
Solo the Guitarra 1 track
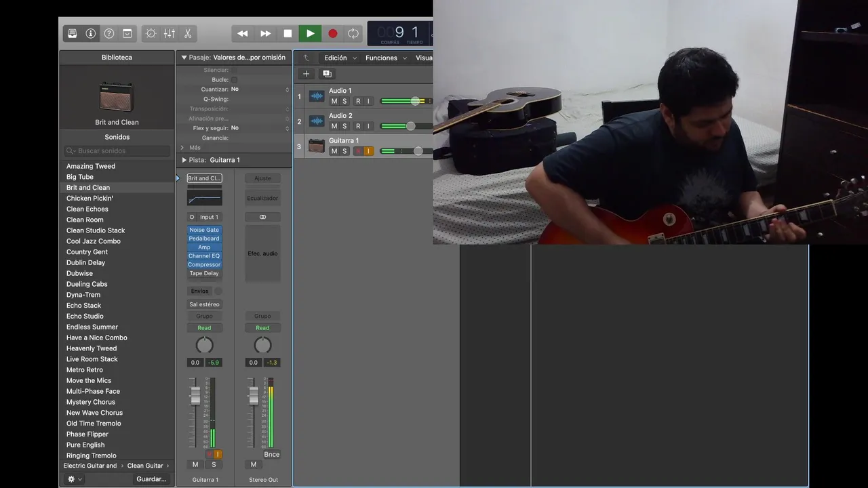tap(344, 151)
